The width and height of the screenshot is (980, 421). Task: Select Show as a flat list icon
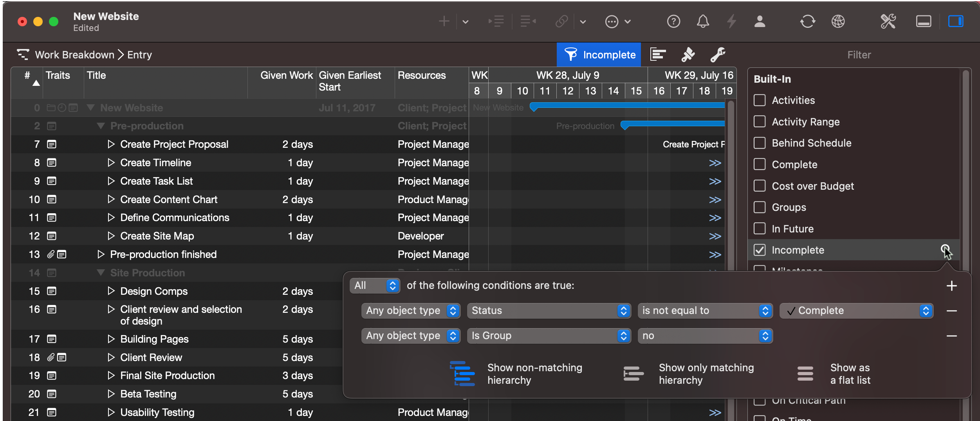click(805, 374)
